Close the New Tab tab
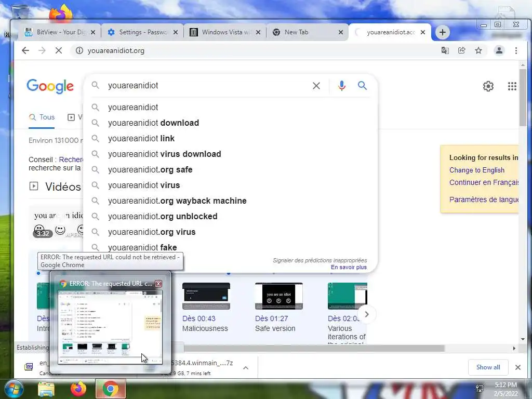The width and height of the screenshot is (532, 399). click(x=341, y=32)
